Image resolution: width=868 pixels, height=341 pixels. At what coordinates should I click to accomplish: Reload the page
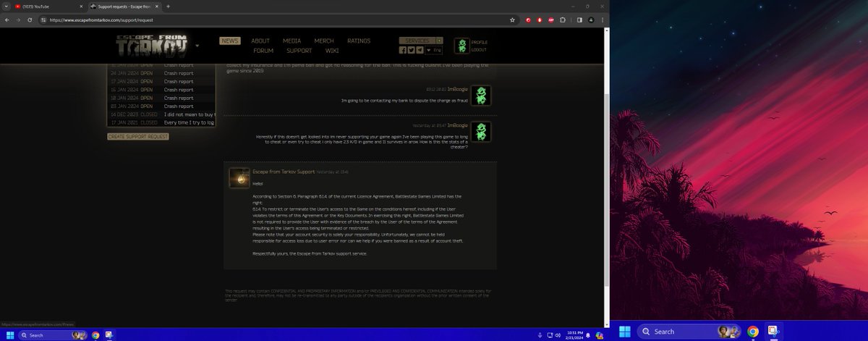click(x=30, y=20)
